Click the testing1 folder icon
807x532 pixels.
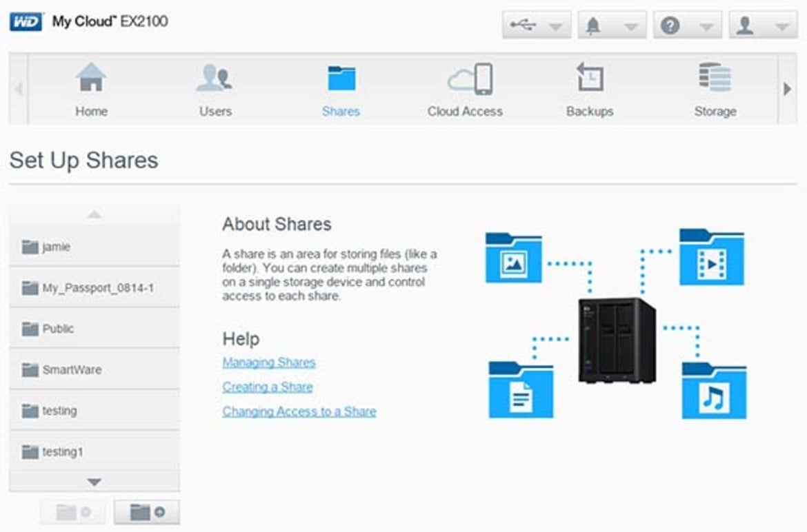30,452
